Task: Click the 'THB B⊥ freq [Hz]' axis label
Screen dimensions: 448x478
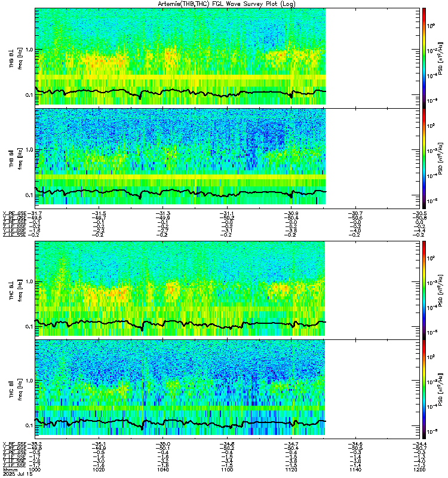Action: tap(16, 58)
